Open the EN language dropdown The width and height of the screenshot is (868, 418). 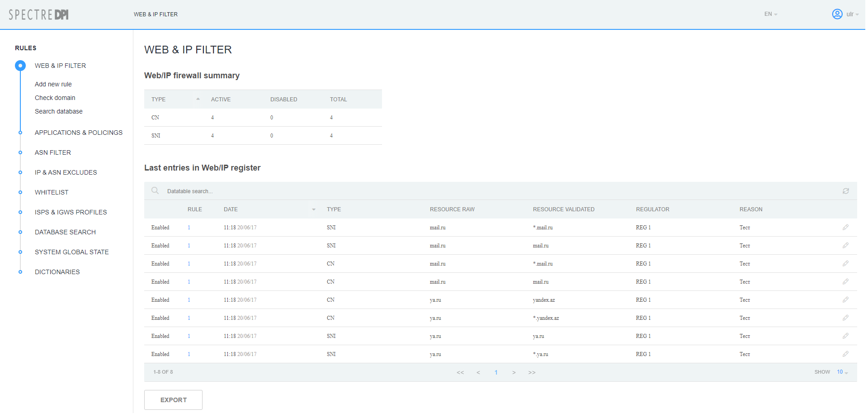770,14
